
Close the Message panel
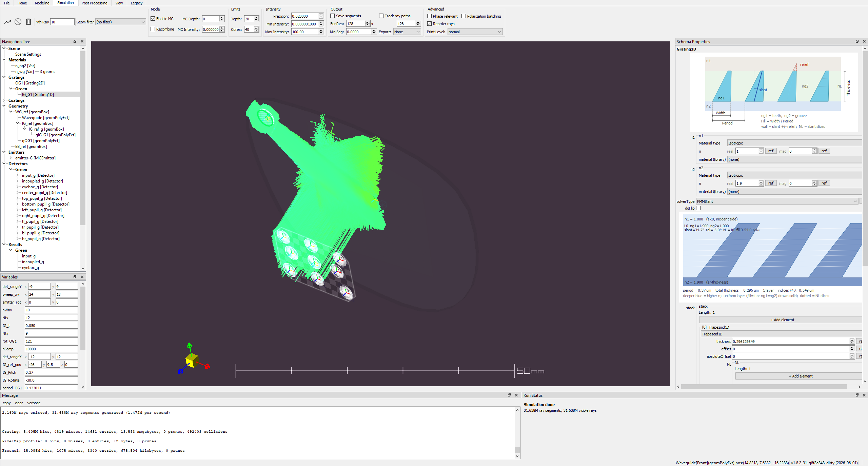point(516,395)
